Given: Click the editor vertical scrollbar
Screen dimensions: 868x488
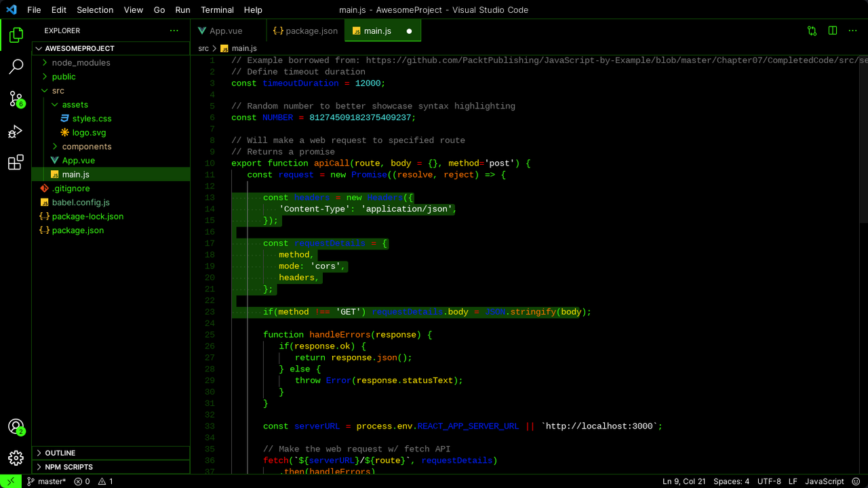Looking at the screenshot, I should (863, 138).
